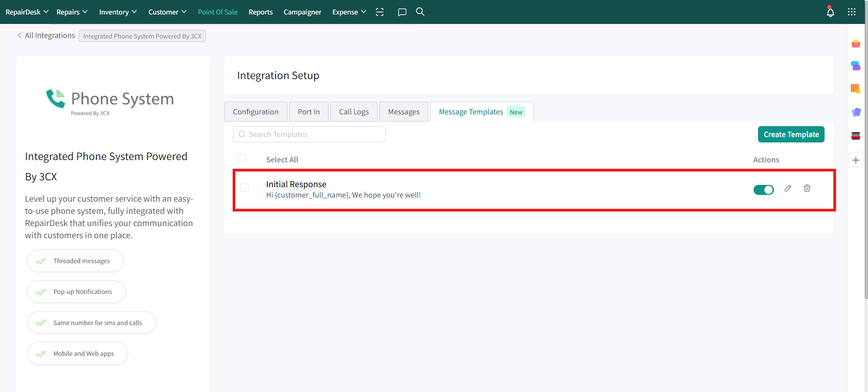Image resolution: width=868 pixels, height=392 pixels.
Task: Open the apps grid icon
Action: click(x=852, y=12)
